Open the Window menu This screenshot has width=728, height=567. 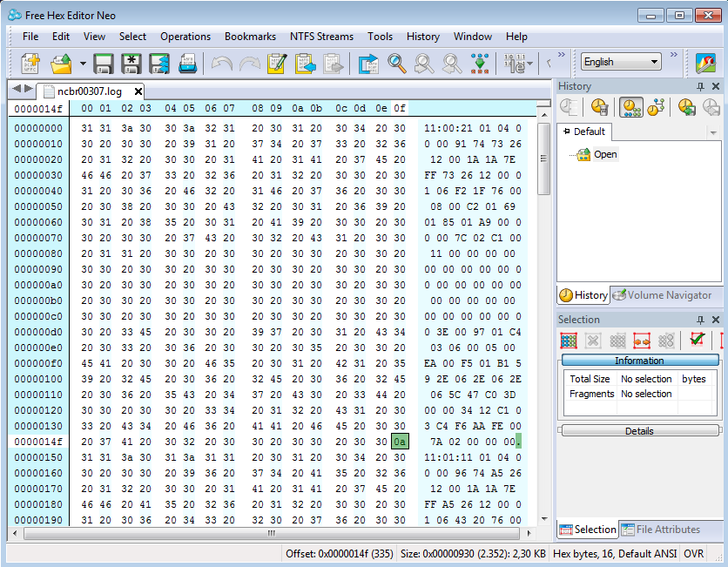pos(473,37)
